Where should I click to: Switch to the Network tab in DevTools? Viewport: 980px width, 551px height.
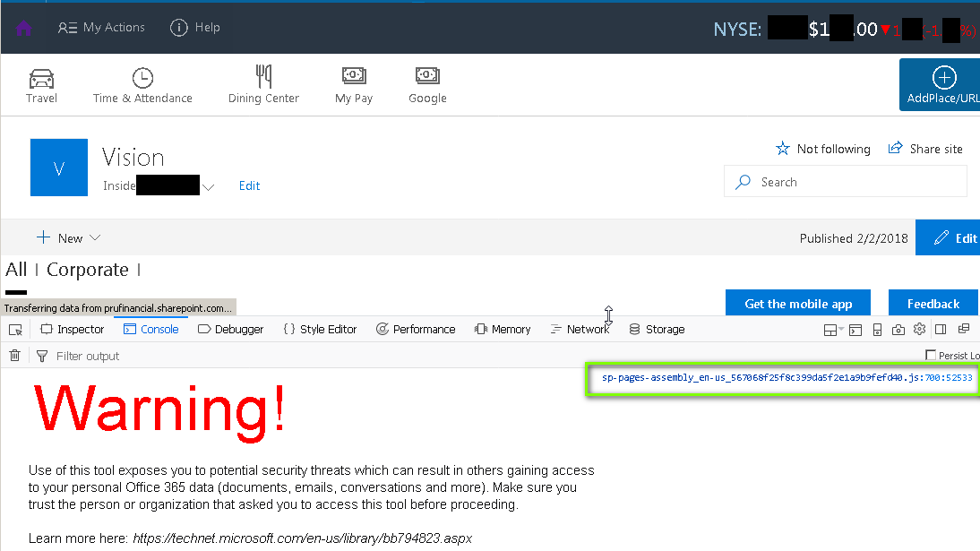580,329
